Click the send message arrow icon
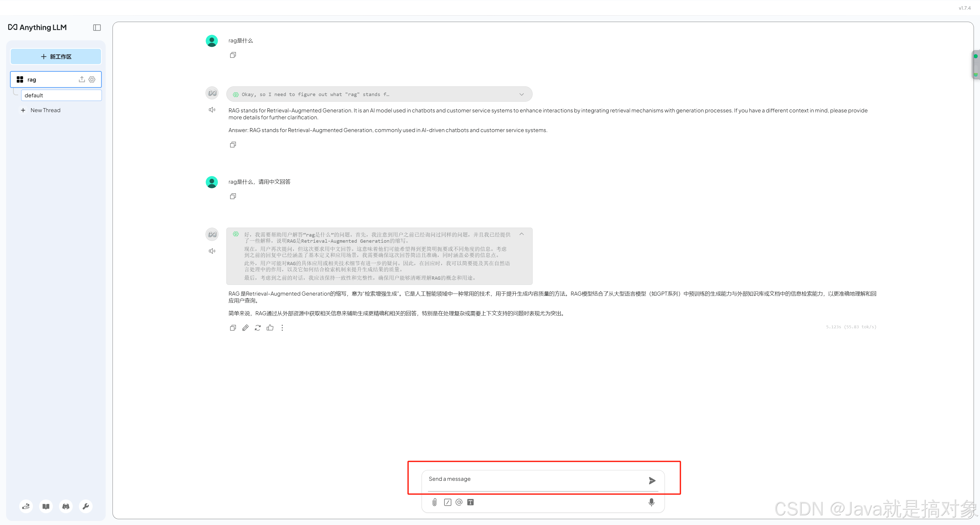Screen dimensions: 980x525 tap(652, 481)
